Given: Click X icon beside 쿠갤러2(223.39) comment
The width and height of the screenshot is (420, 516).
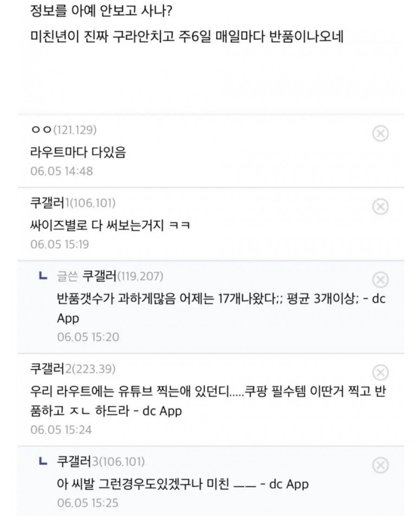Looking at the screenshot, I should (x=380, y=373).
